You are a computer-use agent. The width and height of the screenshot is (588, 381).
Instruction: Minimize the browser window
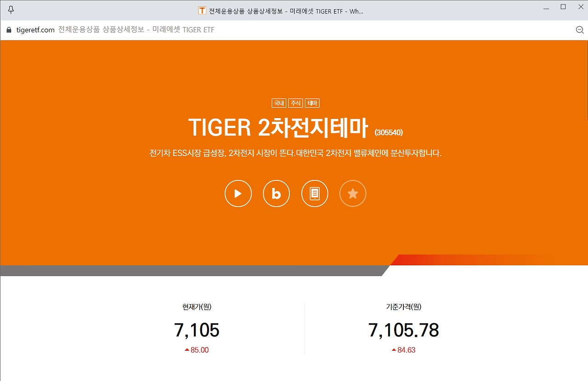(x=547, y=8)
